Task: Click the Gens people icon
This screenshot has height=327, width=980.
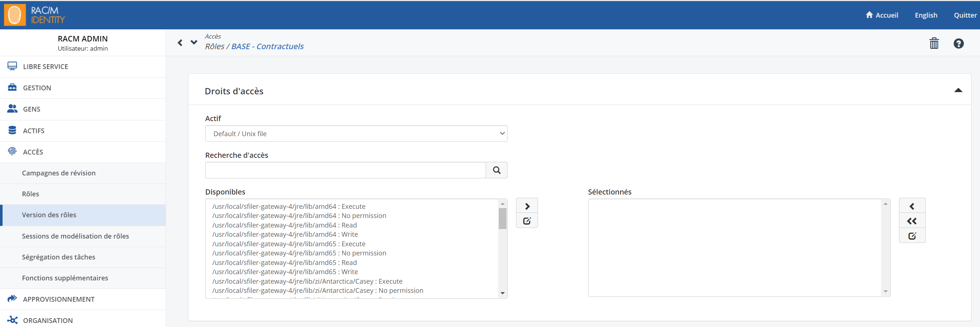Action: [12, 109]
